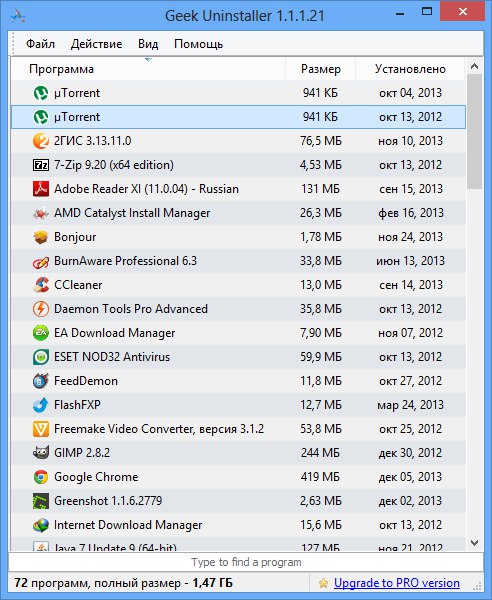Select Daemon Tools Pro Advanced name
This screenshot has width=492, height=600.
[131, 309]
